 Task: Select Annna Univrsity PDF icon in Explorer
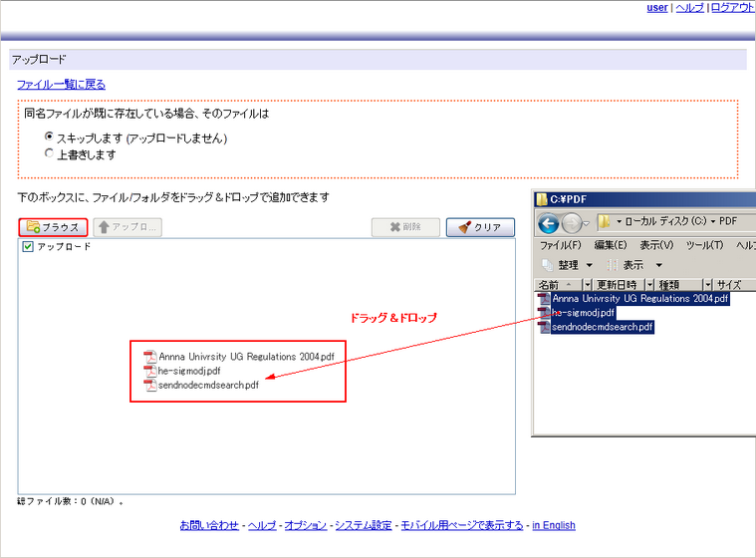pos(545,298)
